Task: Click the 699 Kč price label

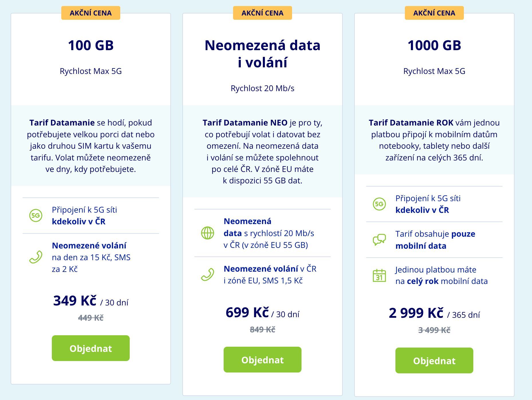Action: click(x=248, y=313)
